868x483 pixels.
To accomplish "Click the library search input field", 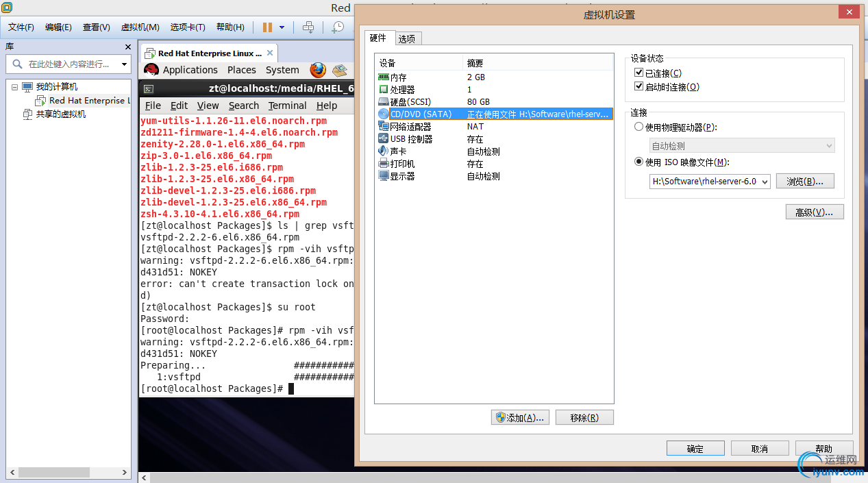I will tap(69, 64).
